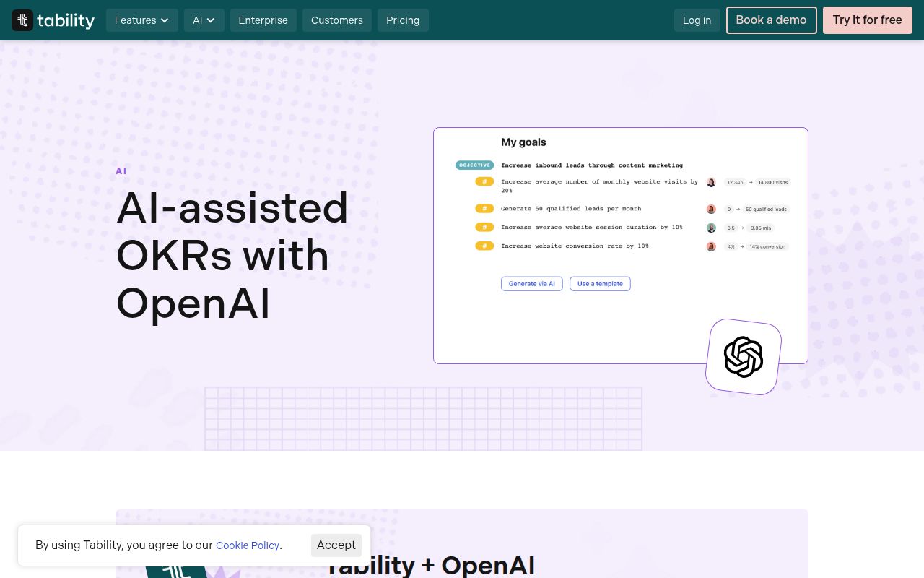Open the Cookie Policy link
924x578 pixels.
[x=248, y=545]
